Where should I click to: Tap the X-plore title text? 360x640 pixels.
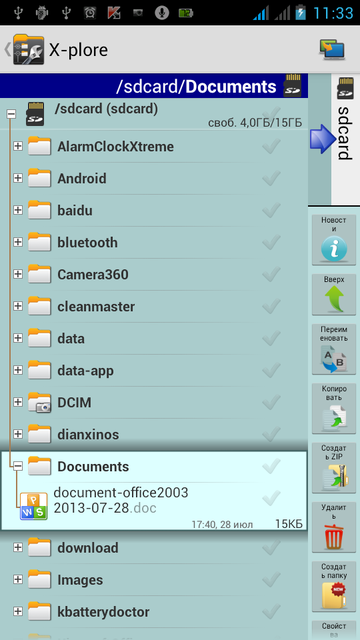coord(78,50)
